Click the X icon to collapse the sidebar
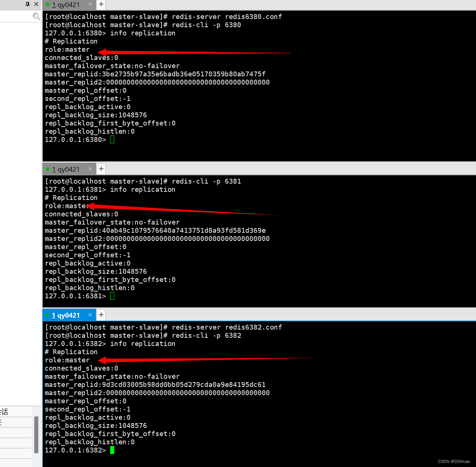The width and height of the screenshot is (476, 467). point(36,4)
